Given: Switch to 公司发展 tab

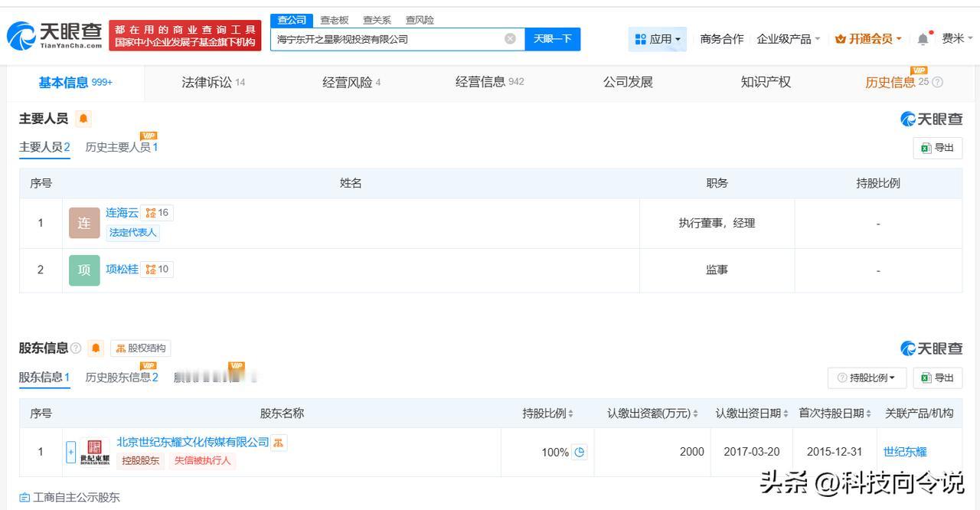Looking at the screenshot, I should (x=628, y=82).
